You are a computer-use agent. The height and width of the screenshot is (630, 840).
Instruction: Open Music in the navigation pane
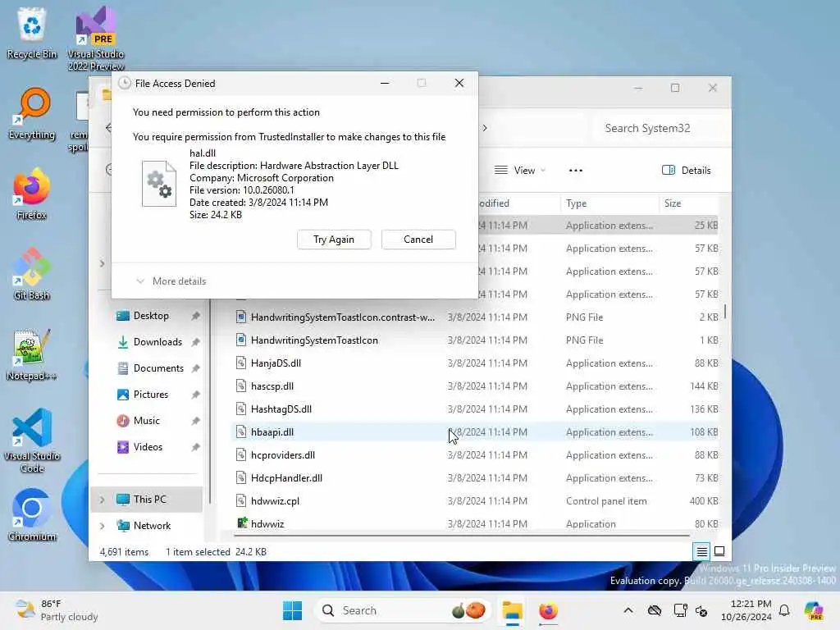click(x=146, y=421)
